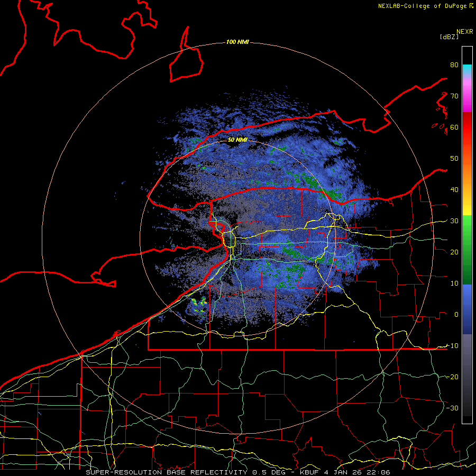Click the 0 value on dBZ scale
The image size is (476, 476).
point(456,315)
